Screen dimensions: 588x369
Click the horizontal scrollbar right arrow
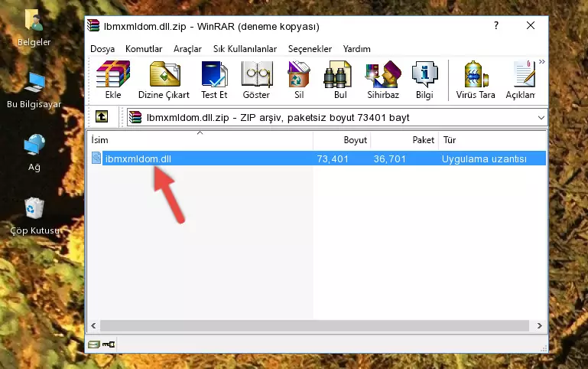click(540, 325)
